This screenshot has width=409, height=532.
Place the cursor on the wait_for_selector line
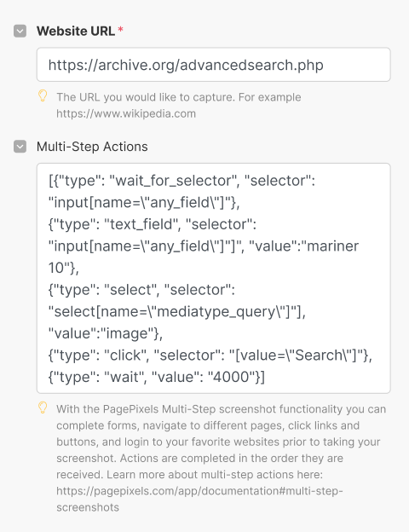[181, 181]
